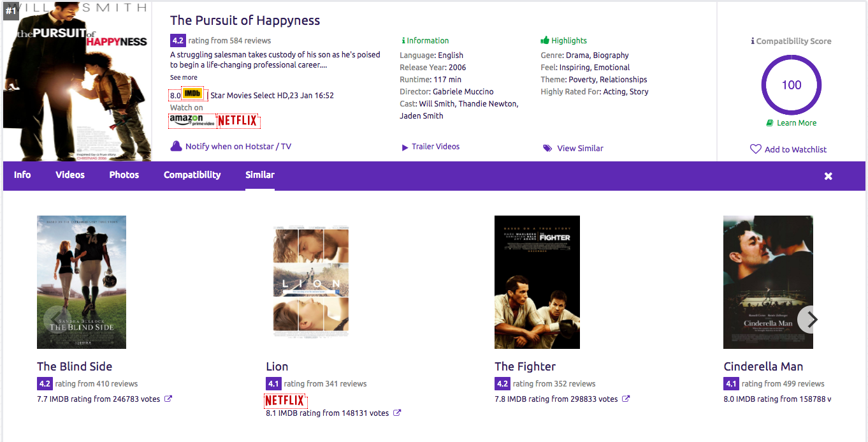Click 'Star Movies Select HD,23 Jan 16:52'
Viewport: 868px width, 442px height.
[x=272, y=96]
